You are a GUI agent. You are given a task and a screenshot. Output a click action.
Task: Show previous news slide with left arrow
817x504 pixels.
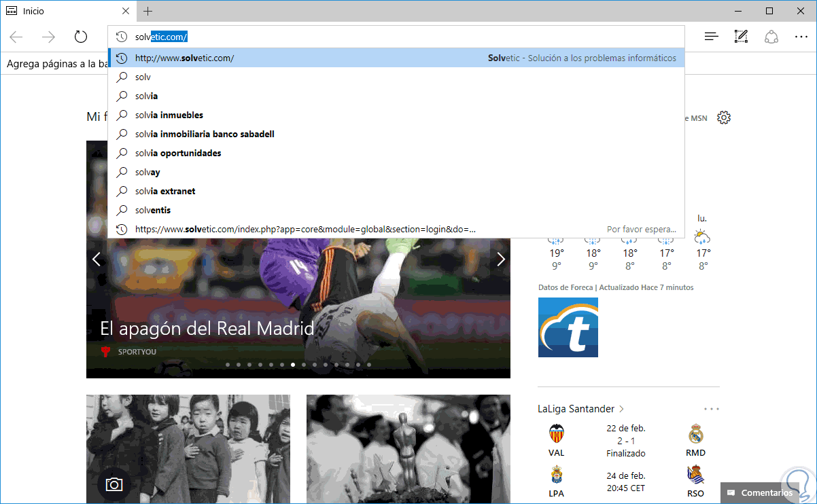tap(97, 259)
